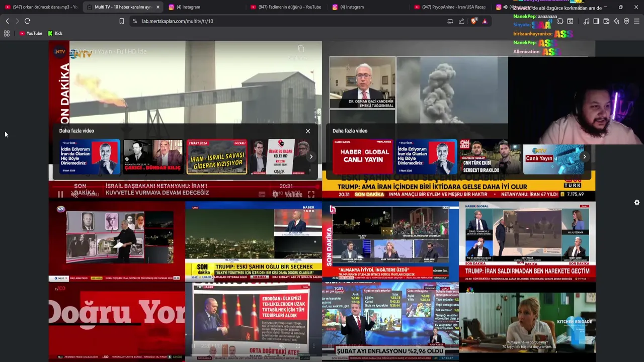Enter fullscreen on NTV player
The width and height of the screenshot is (644, 362).
[311, 194]
